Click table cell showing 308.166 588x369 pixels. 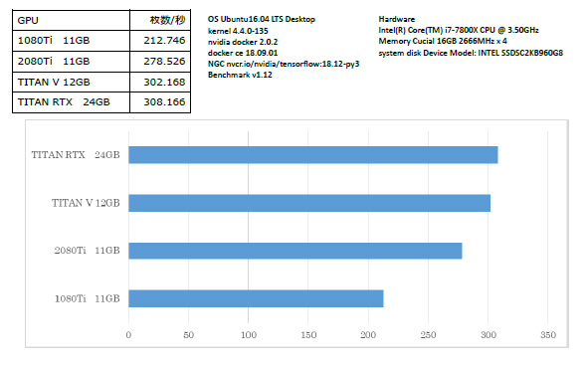tap(160, 102)
